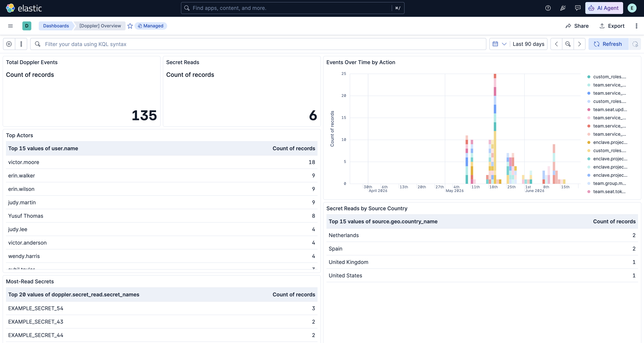This screenshot has height=343, width=644.
Task: Sort by source.geo.country_name column header
Action: point(383,221)
